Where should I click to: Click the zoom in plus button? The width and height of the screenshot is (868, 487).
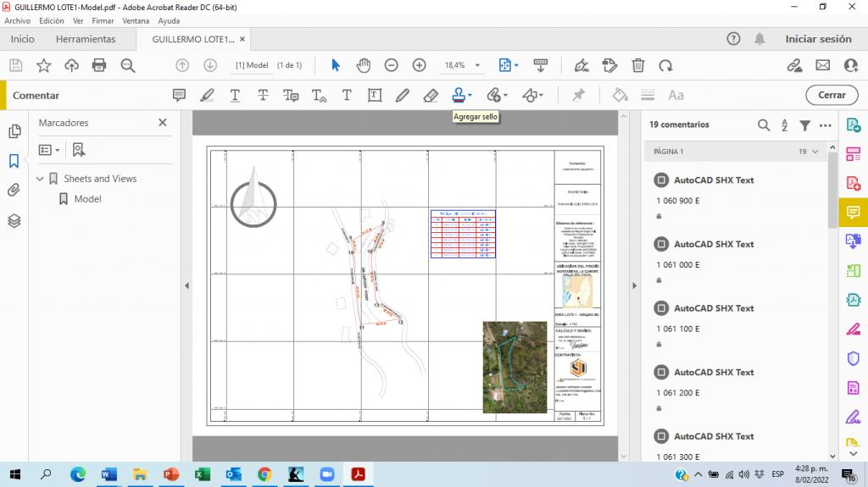(419, 65)
